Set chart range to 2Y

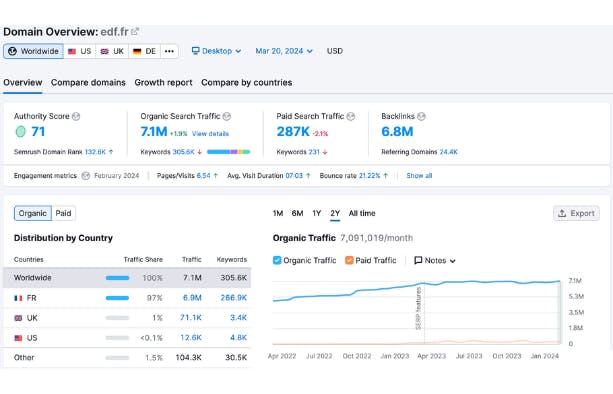(335, 213)
